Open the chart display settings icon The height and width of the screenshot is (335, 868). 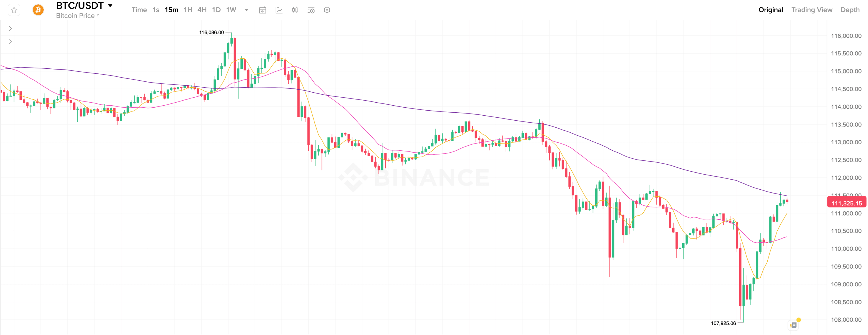pyautogui.click(x=311, y=10)
